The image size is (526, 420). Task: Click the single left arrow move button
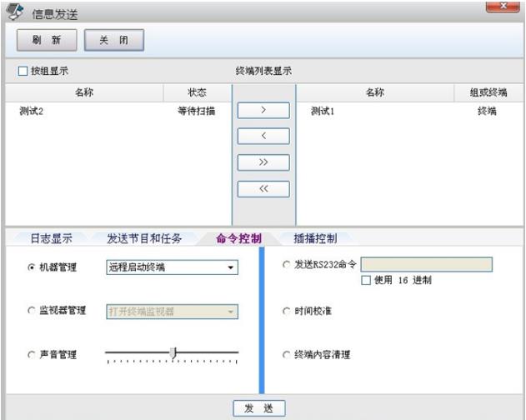pyautogui.click(x=263, y=136)
